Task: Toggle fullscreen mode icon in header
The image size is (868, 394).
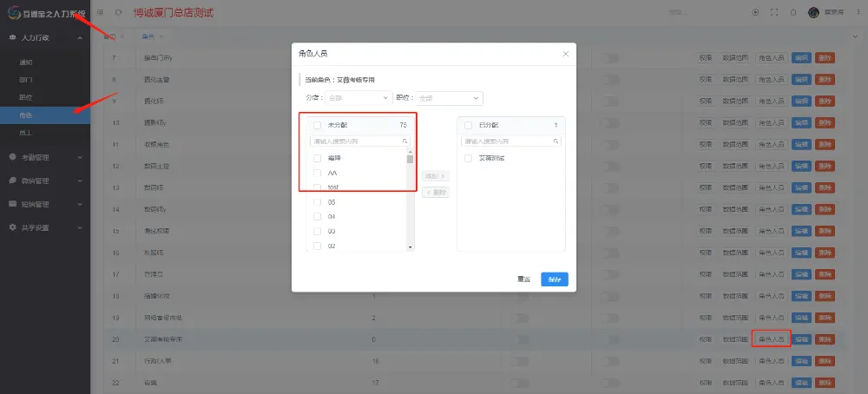Action: coord(774,12)
